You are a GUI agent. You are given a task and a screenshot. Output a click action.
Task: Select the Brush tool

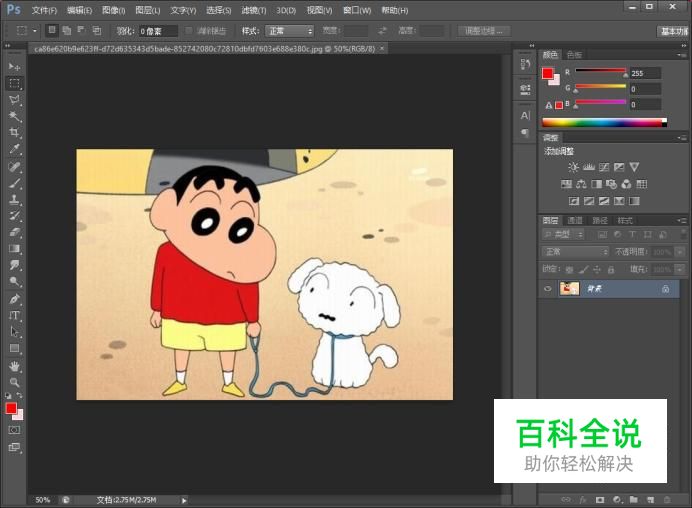click(x=14, y=183)
